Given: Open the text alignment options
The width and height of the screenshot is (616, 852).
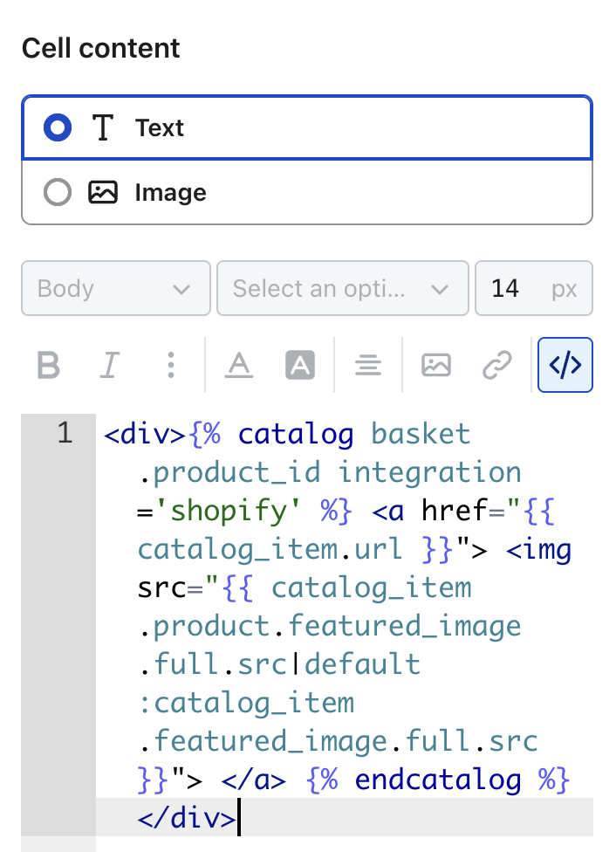Looking at the screenshot, I should click(368, 366).
